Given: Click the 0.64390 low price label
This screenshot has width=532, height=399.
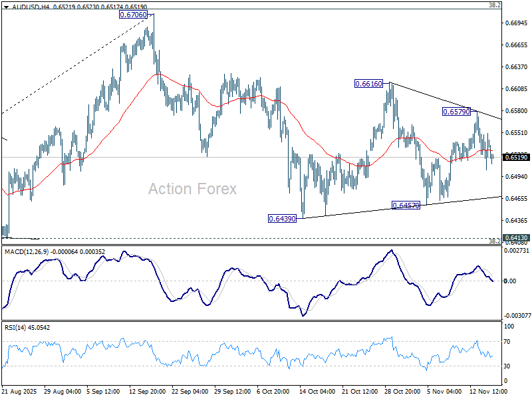Looking at the screenshot, I should pyautogui.click(x=283, y=218).
